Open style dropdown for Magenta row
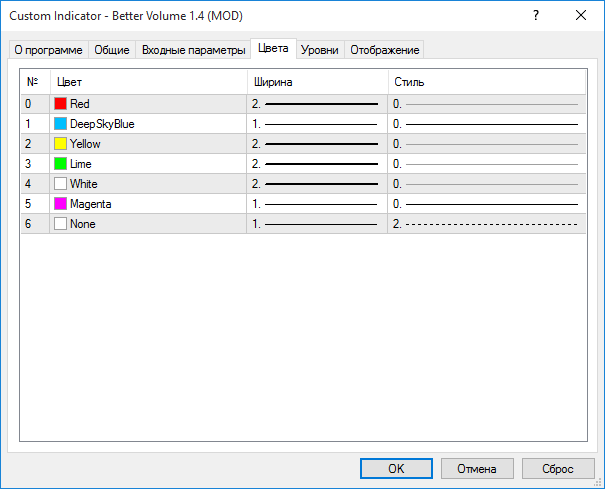The image size is (605, 489). (486, 204)
